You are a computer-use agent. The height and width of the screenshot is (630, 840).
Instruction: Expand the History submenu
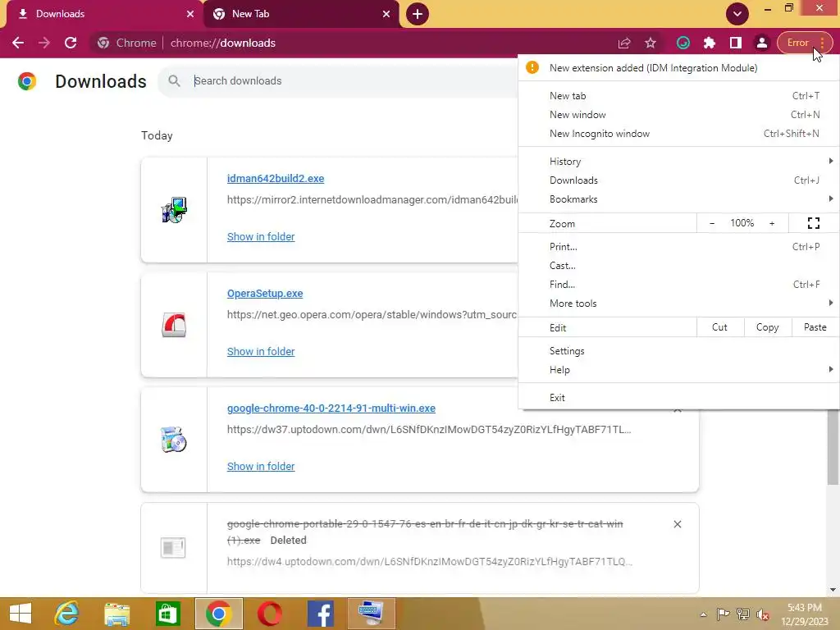coord(678,162)
